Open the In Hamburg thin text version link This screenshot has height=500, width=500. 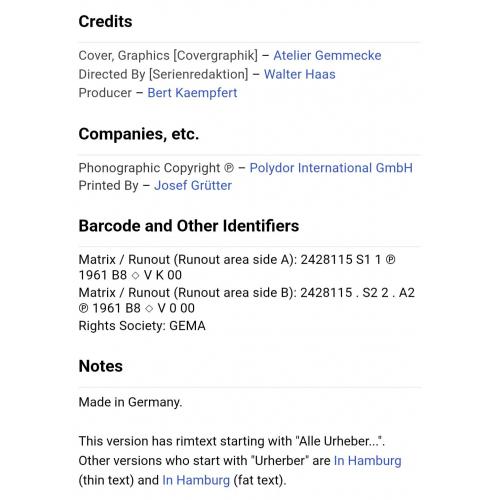pos(367,460)
